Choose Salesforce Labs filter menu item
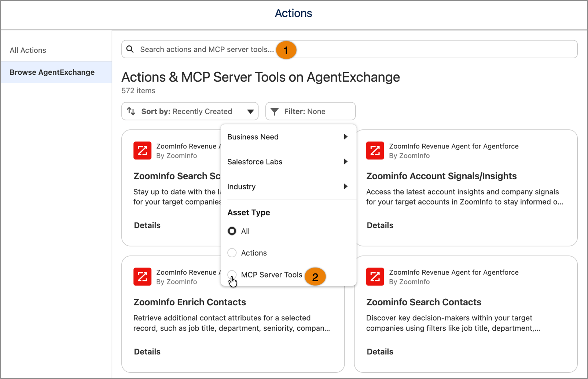This screenshot has width=588, height=379. [x=288, y=162]
